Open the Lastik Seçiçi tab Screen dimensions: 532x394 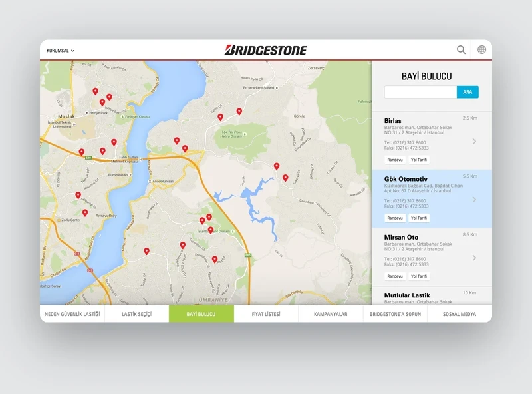(x=137, y=314)
